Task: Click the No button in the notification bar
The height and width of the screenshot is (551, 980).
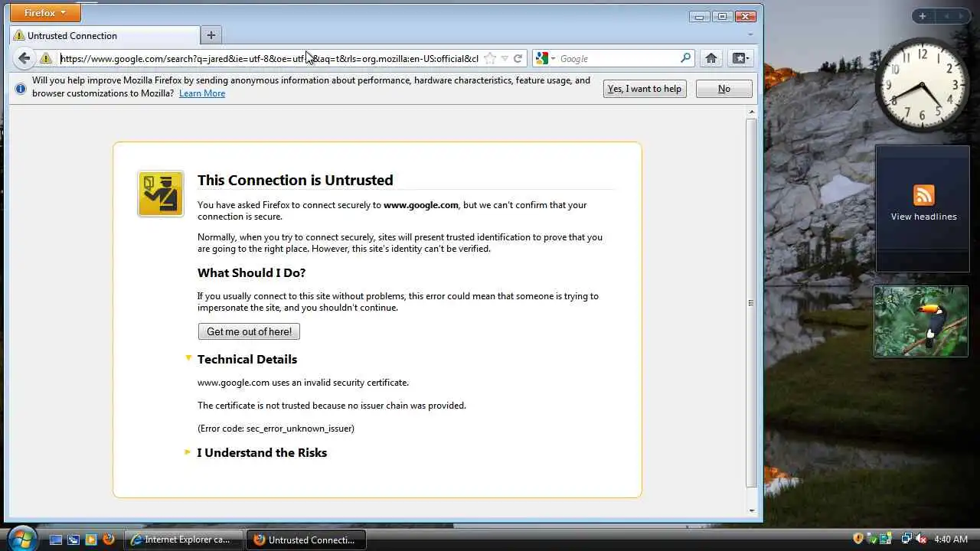Action: [x=724, y=89]
